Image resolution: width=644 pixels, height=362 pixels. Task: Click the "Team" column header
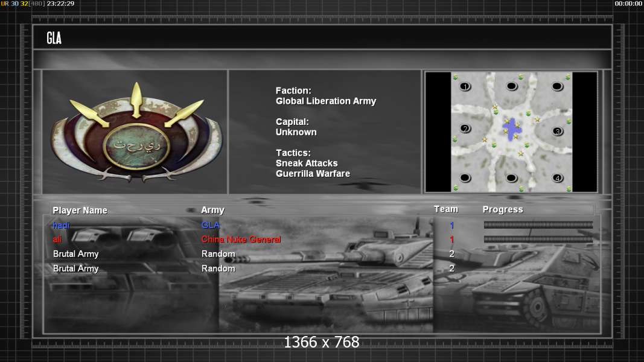pos(446,209)
